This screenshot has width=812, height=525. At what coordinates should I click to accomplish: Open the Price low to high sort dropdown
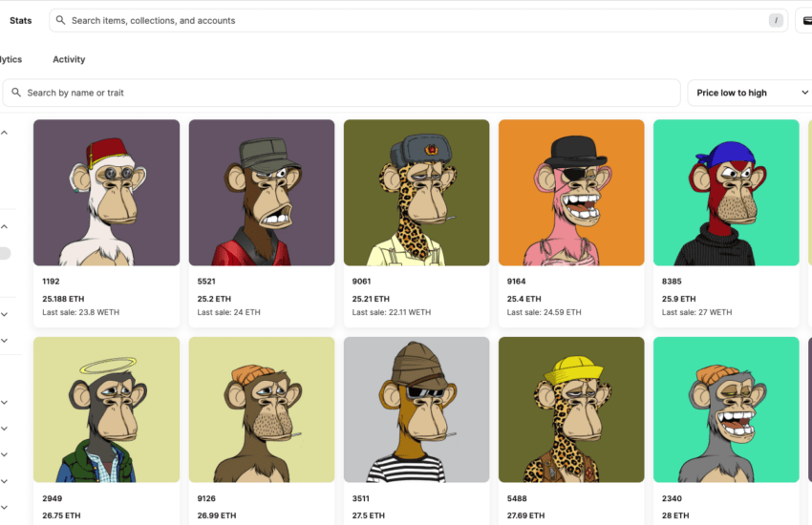tap(750, 94)
